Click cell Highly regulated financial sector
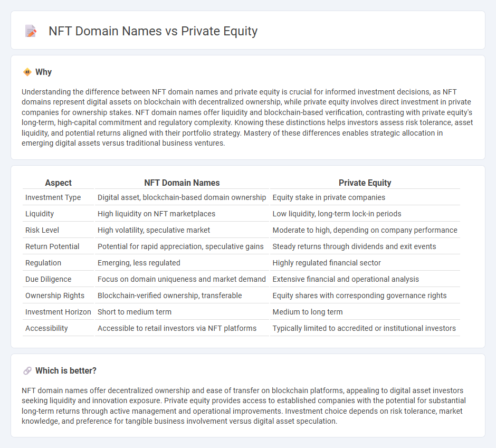 pos(365,263)
